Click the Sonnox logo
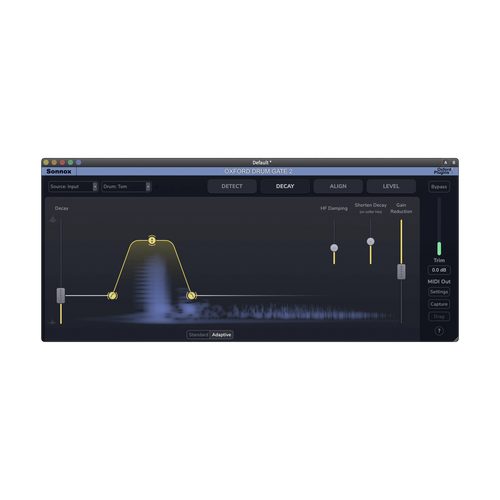 coord(59,171)
